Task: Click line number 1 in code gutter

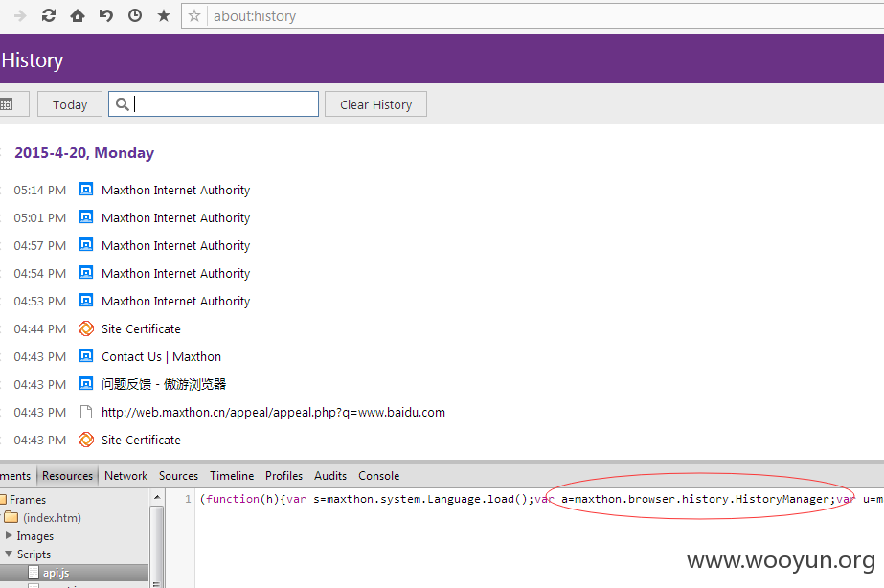Action: point(188,499)
